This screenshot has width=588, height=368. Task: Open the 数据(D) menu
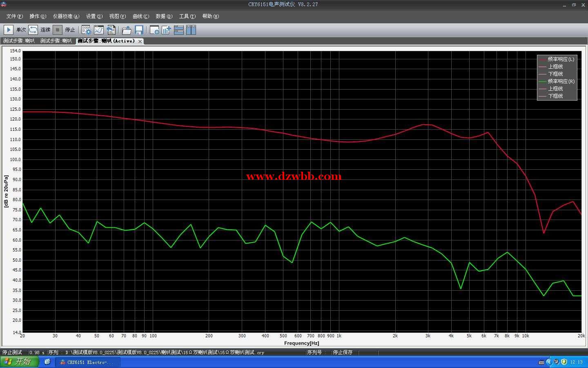coord(164,16)
